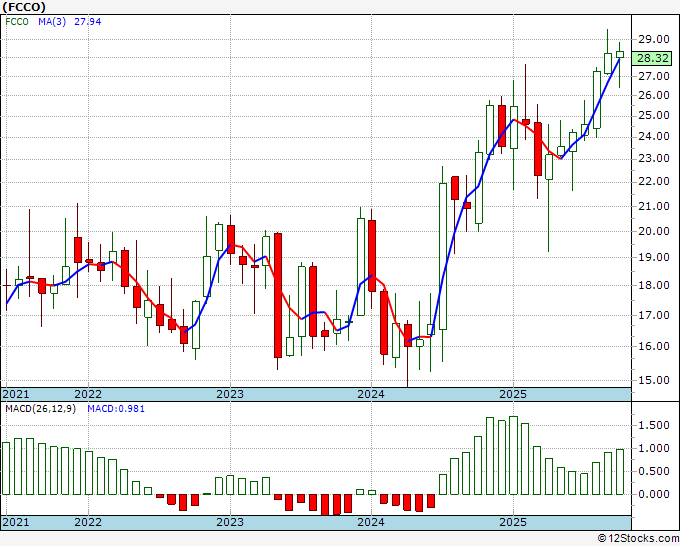This screenshot has width=680, height=546.
Task: Click the 26.00 price axis label
Action: coord(653,95)
